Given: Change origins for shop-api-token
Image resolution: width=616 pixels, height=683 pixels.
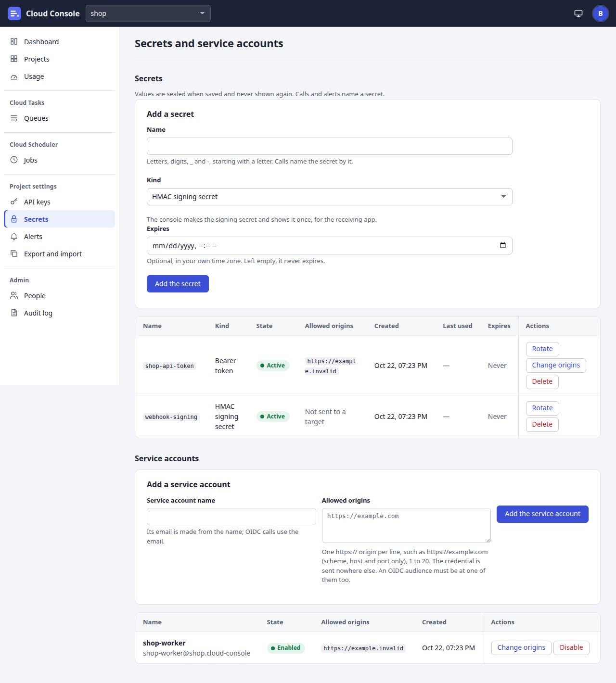Looking at the screenshot, I should pos(556,365).
